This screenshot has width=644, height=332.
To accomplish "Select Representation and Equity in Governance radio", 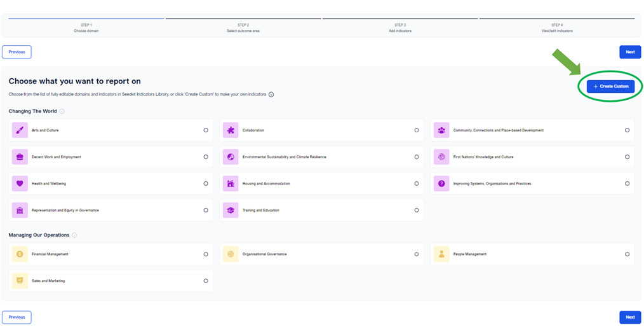I will 206,211.
